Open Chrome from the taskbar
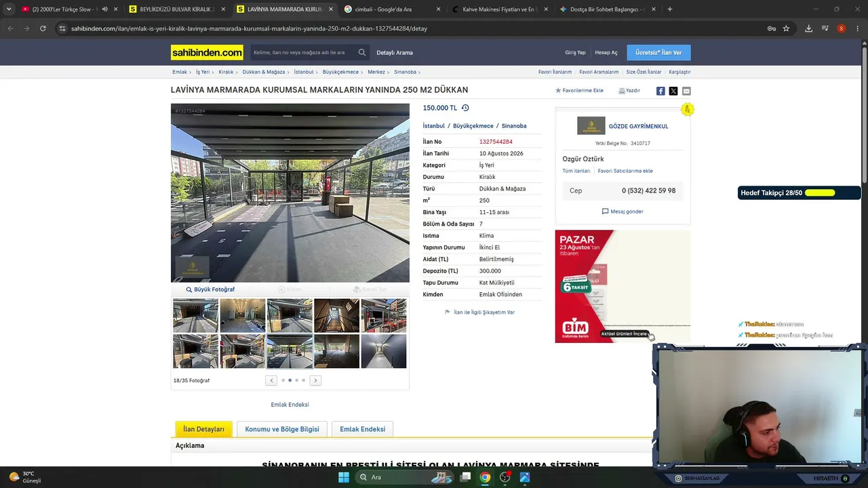This screenshot has width=868, height=488. tap(485, 477)
